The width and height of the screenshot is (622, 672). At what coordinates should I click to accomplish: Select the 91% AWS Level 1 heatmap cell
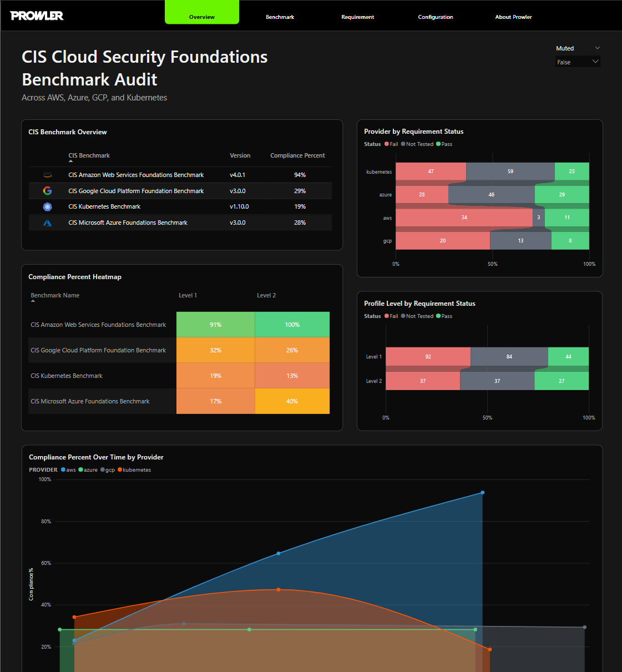pos(216,325)
